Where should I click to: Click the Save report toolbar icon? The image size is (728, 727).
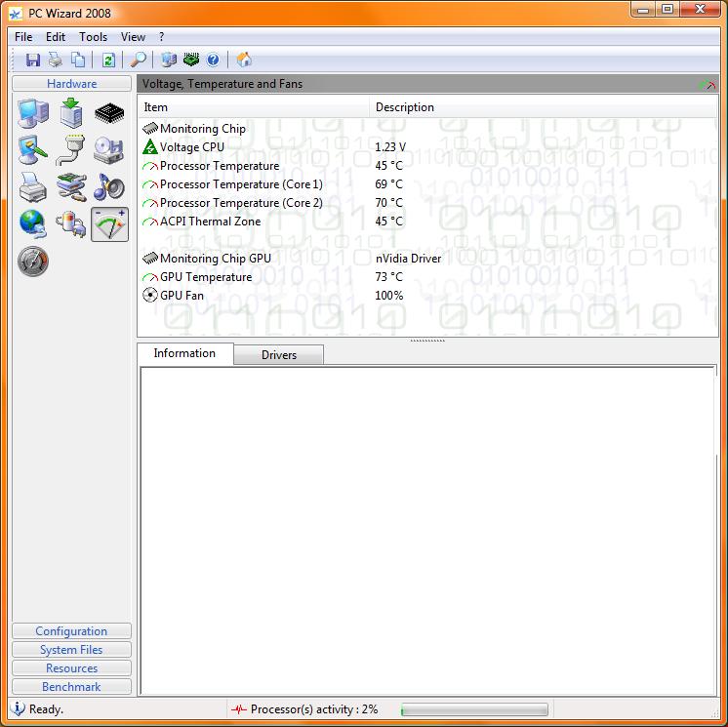32,60
